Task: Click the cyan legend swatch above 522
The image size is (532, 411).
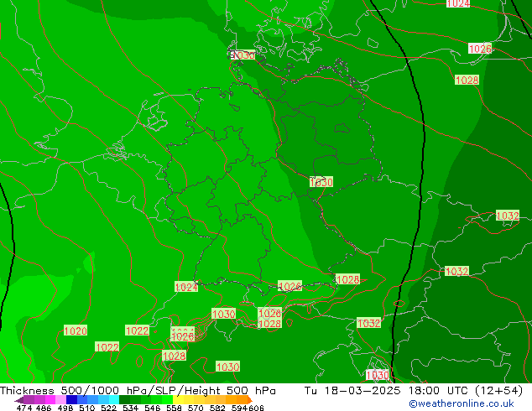Action: 114,399
